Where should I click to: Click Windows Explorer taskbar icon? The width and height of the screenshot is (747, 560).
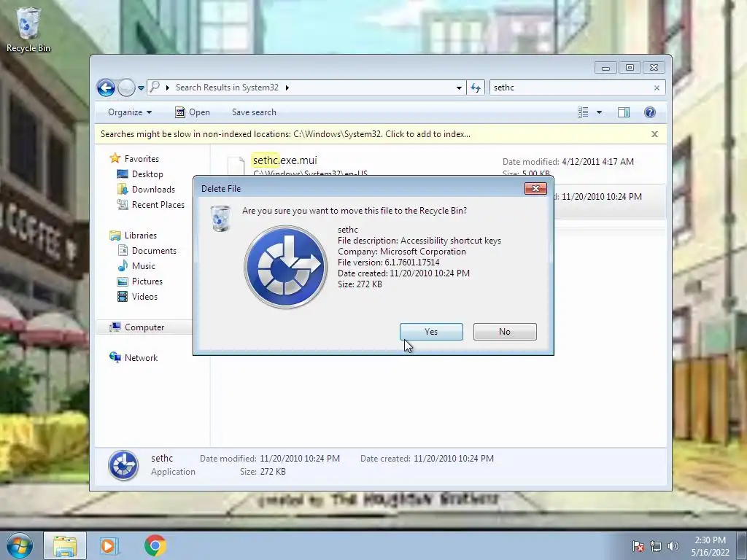pos(65,545)
